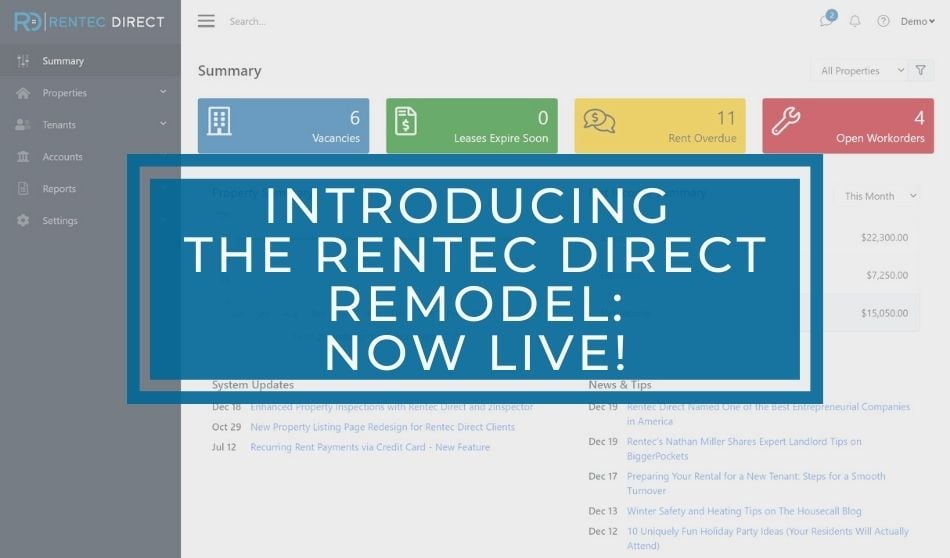The width and height of the screenshot is (950, 558).
Task: Click the hamburger menu icon
Action: pyautogui.click(x=206, y=21)
